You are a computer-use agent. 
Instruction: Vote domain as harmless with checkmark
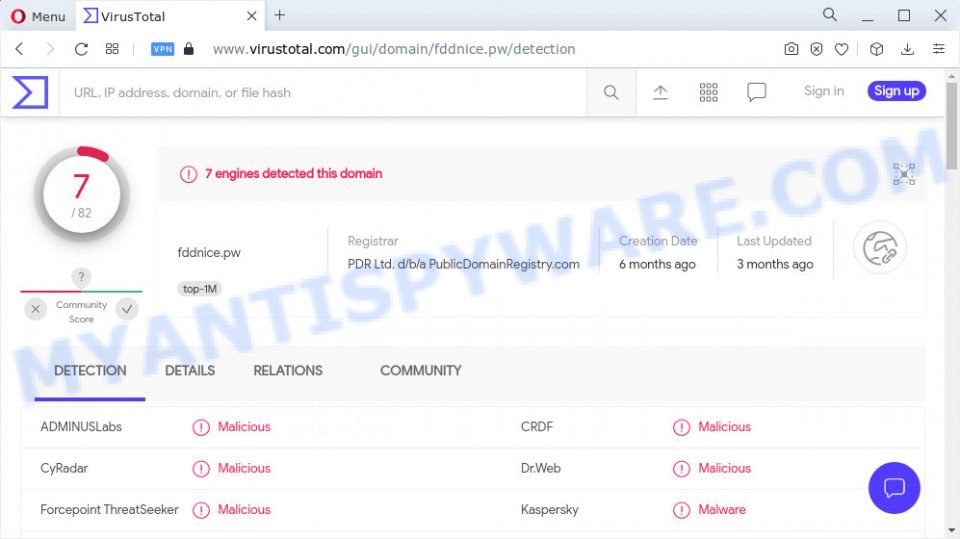(x=127, y=309)
